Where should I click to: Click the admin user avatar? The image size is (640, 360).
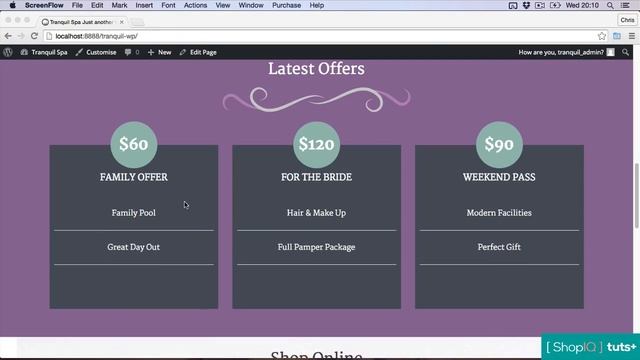pos(610,52)
